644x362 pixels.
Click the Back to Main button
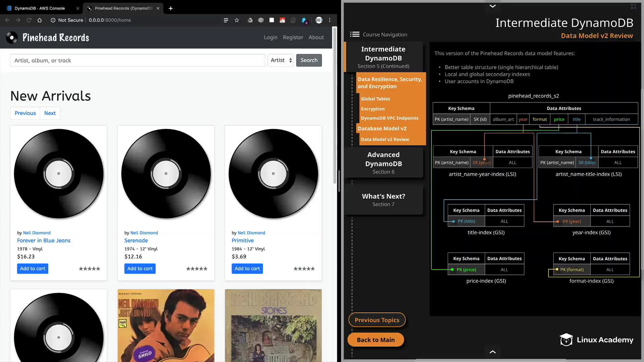pos(376,340)
